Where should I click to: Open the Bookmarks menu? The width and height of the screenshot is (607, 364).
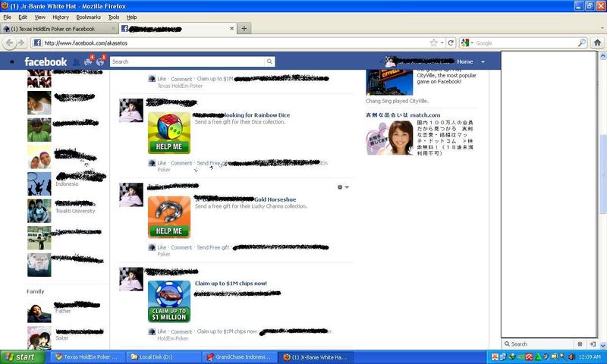pyautogui.click(x=88, y=17)
